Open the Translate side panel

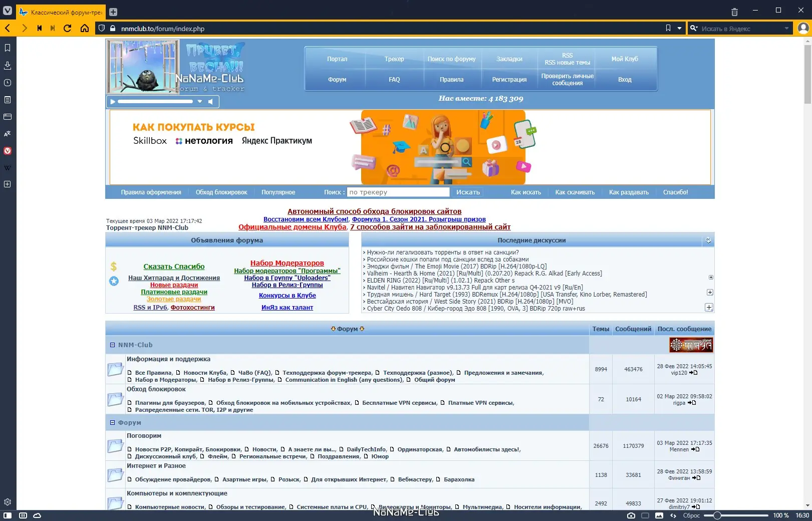point(8,134)
